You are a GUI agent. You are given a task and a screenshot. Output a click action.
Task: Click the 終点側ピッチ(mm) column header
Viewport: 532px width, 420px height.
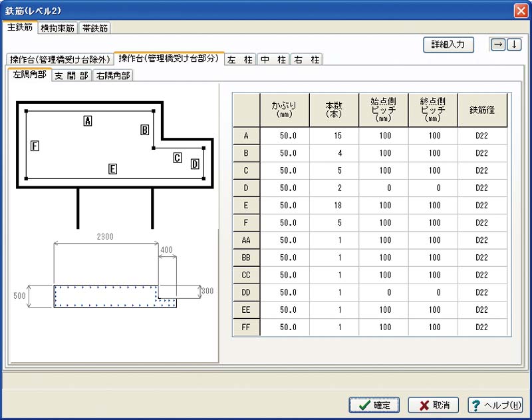click(433, 110)
